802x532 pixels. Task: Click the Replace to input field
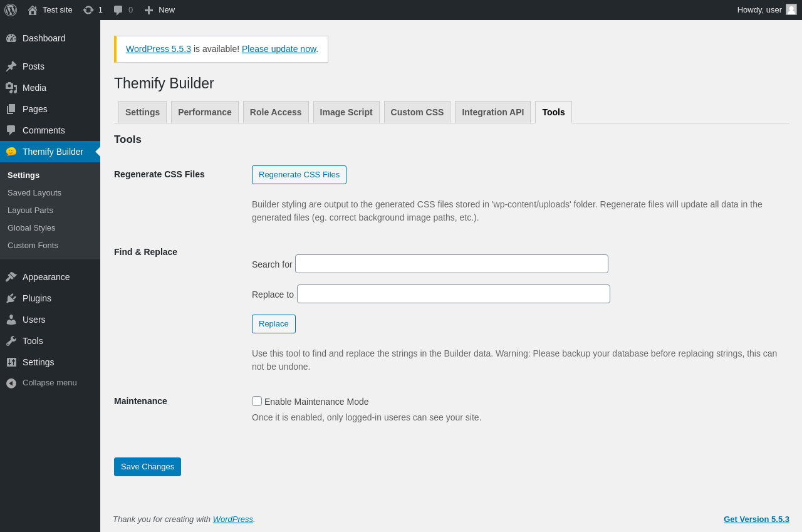453,294
